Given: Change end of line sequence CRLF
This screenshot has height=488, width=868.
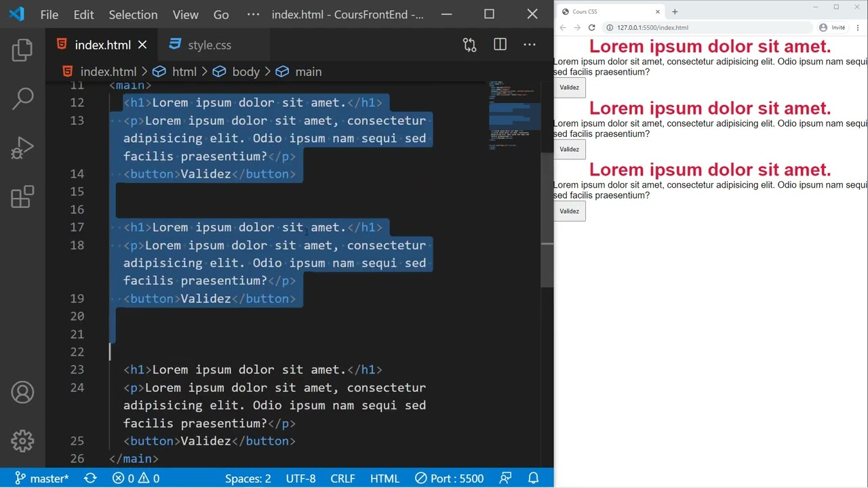Looking at the screenshot, I should [x=342, y=479].
